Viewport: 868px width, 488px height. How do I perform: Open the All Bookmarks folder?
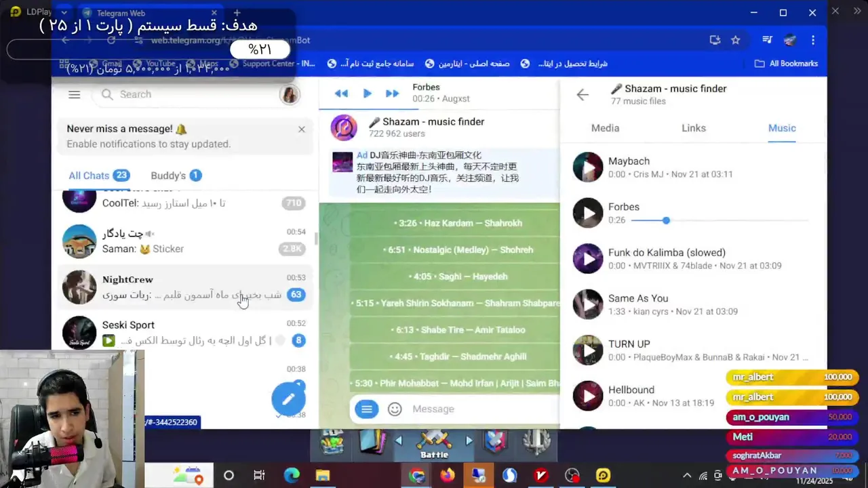pyautogui.click(x=787, y=64)
